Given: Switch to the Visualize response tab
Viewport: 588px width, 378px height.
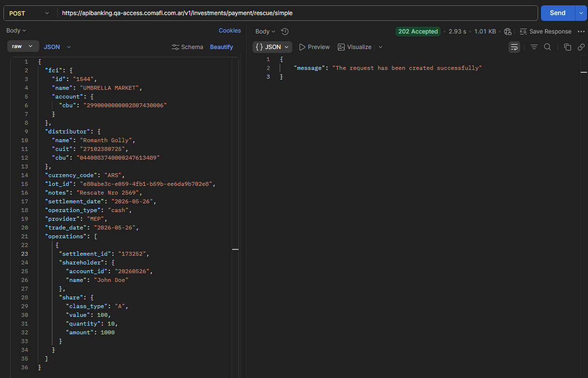Looking at the screenshot, I should (355, 47).
